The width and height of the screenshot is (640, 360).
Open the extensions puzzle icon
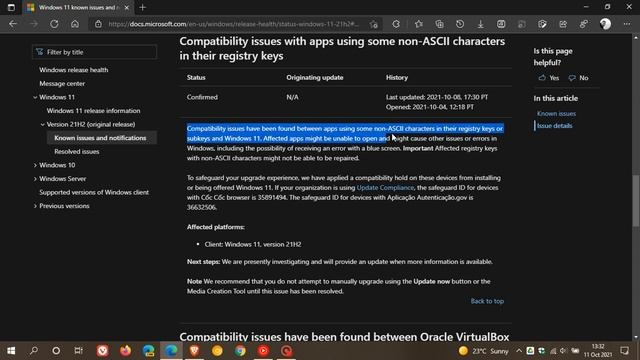pyautogui.click(x=396, y=24)
